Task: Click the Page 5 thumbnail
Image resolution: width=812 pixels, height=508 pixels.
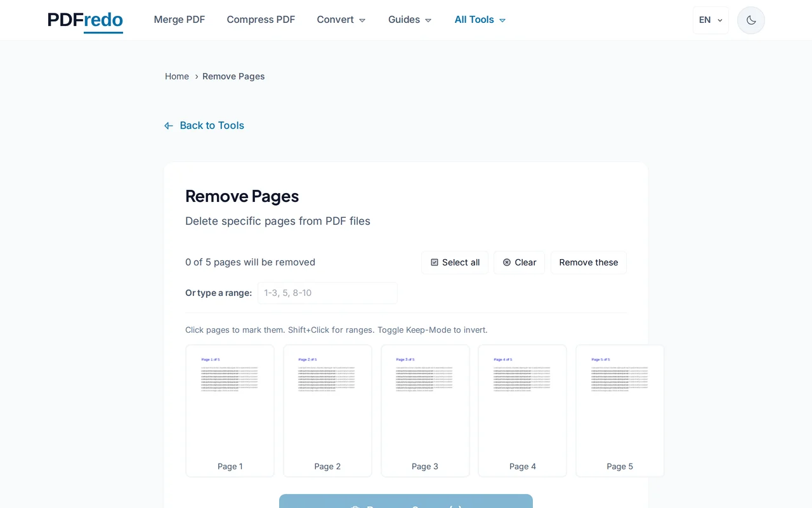Action: click(x=620, y=410)
